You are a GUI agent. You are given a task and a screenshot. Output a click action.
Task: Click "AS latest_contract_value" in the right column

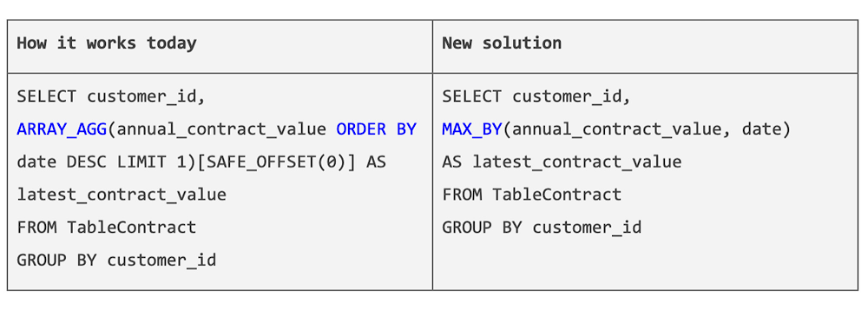[x=562, y=162]
